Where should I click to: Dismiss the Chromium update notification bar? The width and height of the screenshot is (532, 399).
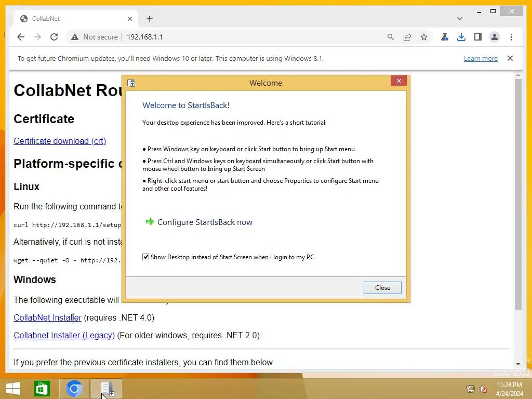[x=510, y=58]
